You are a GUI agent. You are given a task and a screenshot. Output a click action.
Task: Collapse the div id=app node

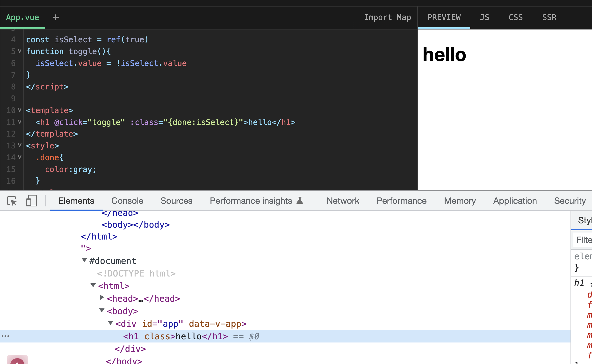point(110,323)
